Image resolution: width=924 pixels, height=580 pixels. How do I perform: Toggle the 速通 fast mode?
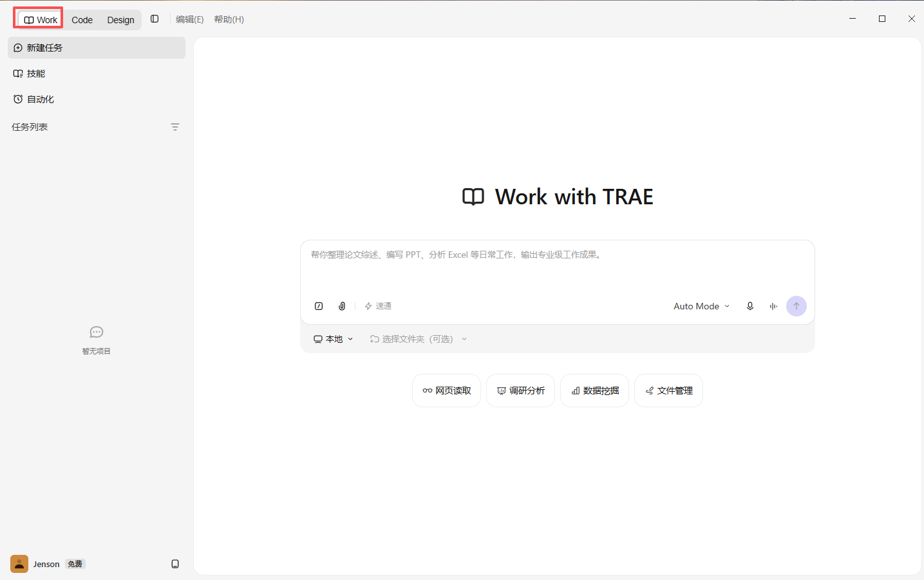(378, 306)
